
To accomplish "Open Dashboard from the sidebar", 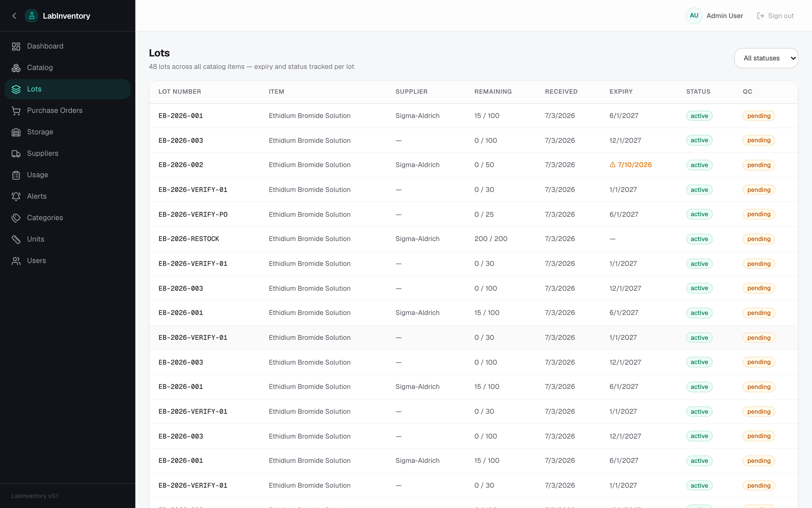I will [x=67, y=46].
